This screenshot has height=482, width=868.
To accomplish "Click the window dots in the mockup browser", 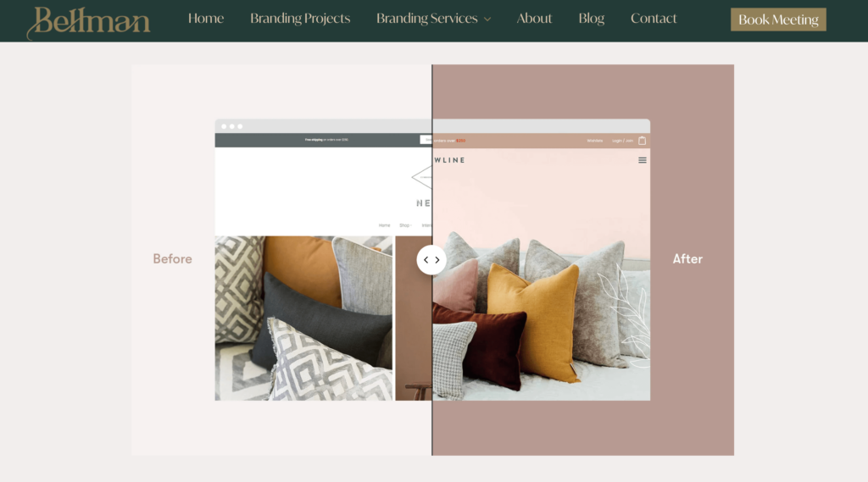I will coord(231,126).
